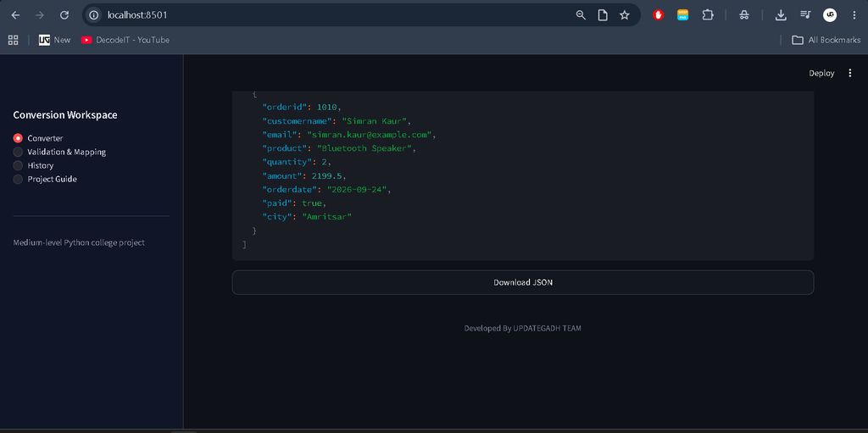
Task: Open the Streamlit three-dot app menu
Action: click(850, 73)
